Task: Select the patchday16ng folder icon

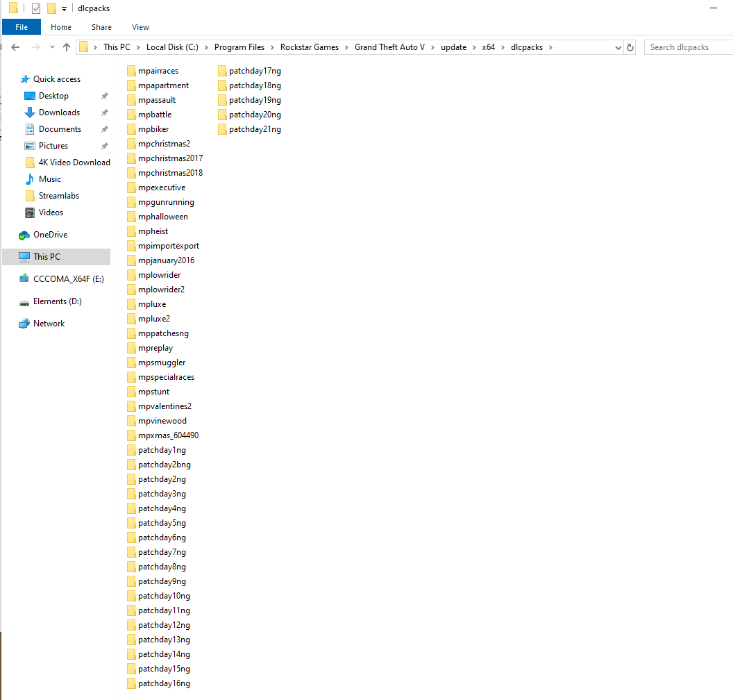Action: pyautogui.click(x=131, y=683)
